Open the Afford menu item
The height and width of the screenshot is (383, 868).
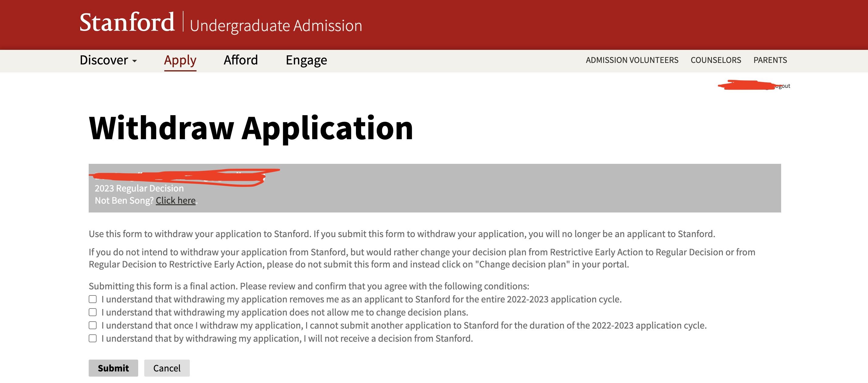pyautogui.click(x=241, y=60)
